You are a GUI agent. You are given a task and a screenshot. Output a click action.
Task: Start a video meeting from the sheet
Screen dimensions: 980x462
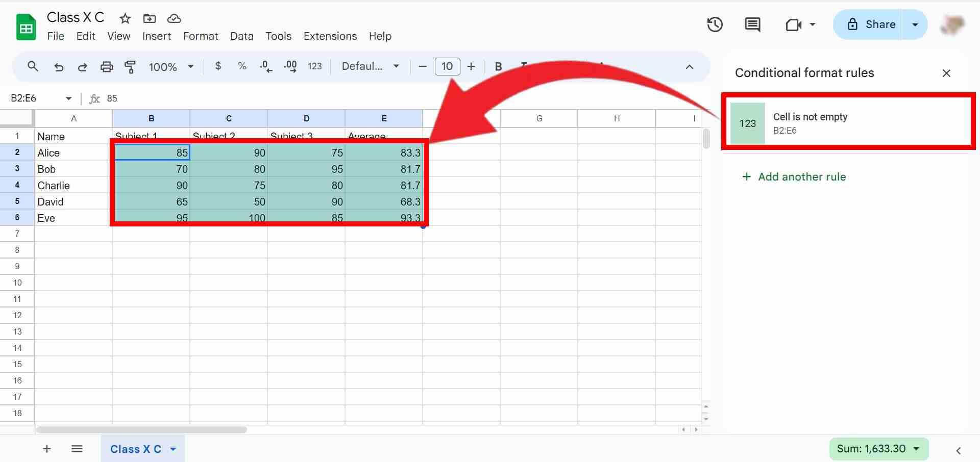pos(795,24)
